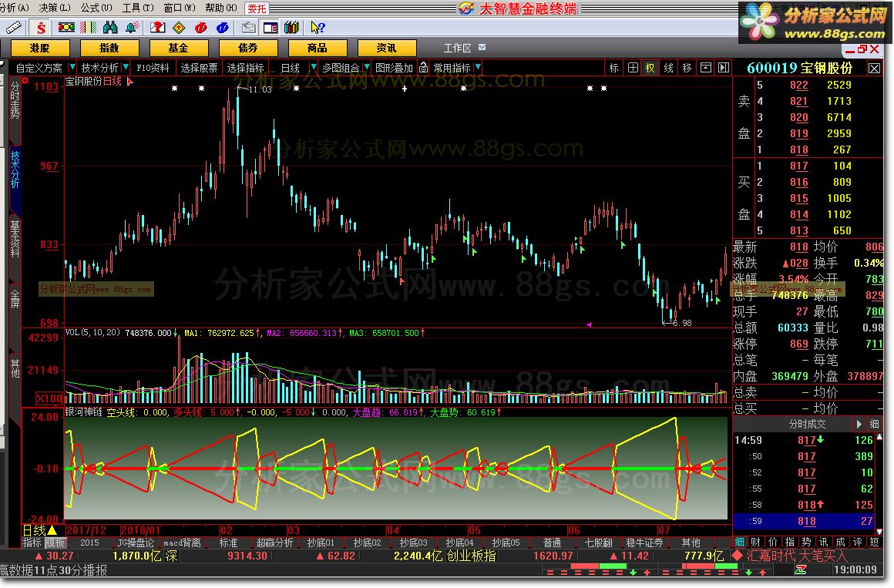
Task: Click the collapse panel up-arrow icon
Action: pyautogui.click(x=706, y=68)
